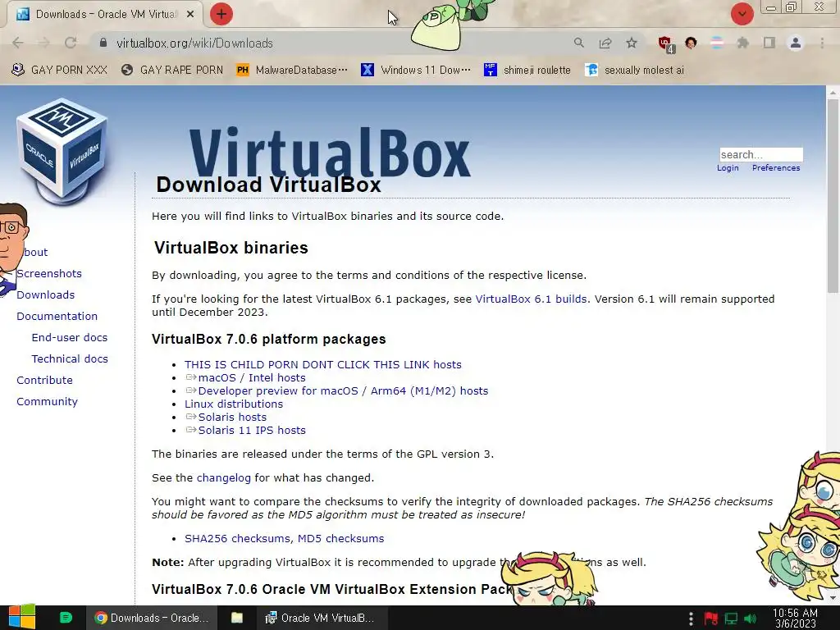Download the Solaris hosts package
This screenshot has height=630, width=840.
point(232,417)
